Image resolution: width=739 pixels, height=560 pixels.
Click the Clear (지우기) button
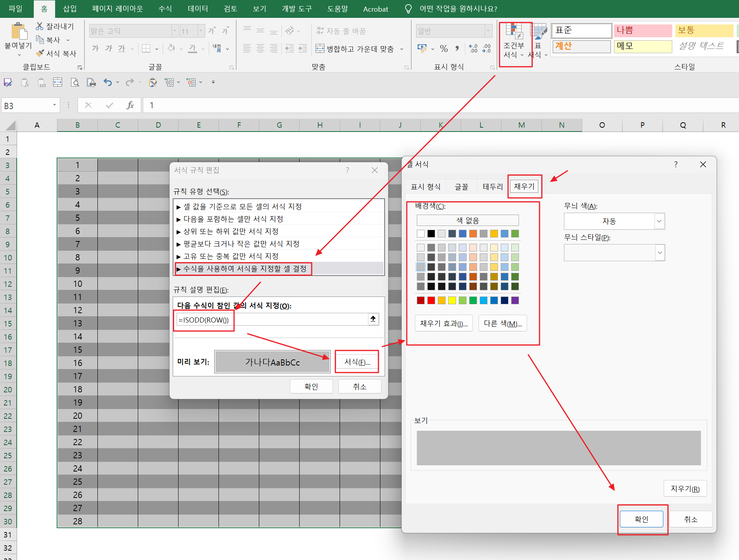point(685,489)
